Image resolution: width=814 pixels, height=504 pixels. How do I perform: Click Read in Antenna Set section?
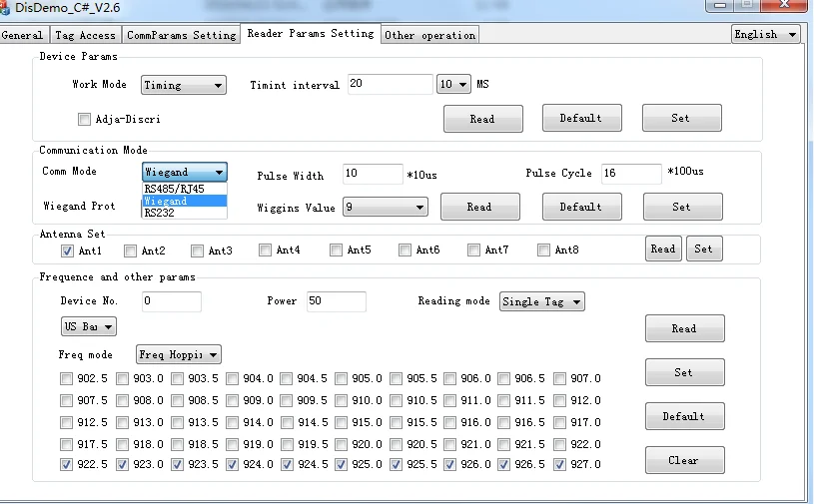click(x=663, y=249)
